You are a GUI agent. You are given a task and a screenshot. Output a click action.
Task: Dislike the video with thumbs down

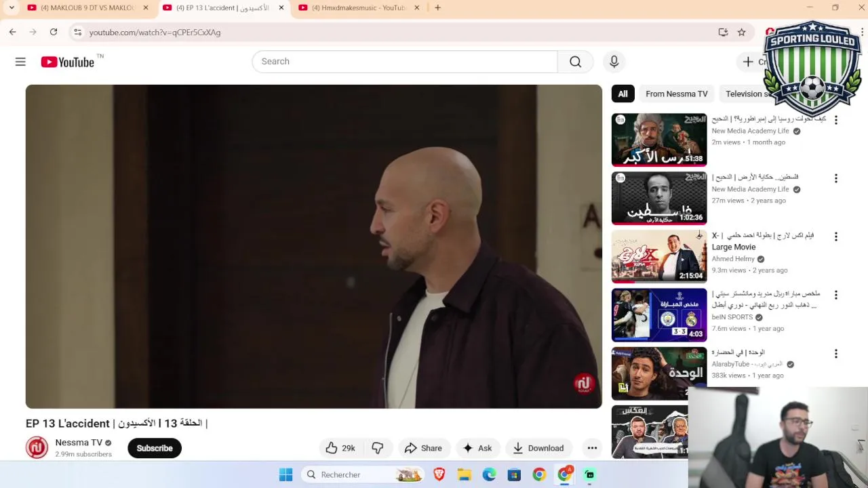tap(378, 448)
